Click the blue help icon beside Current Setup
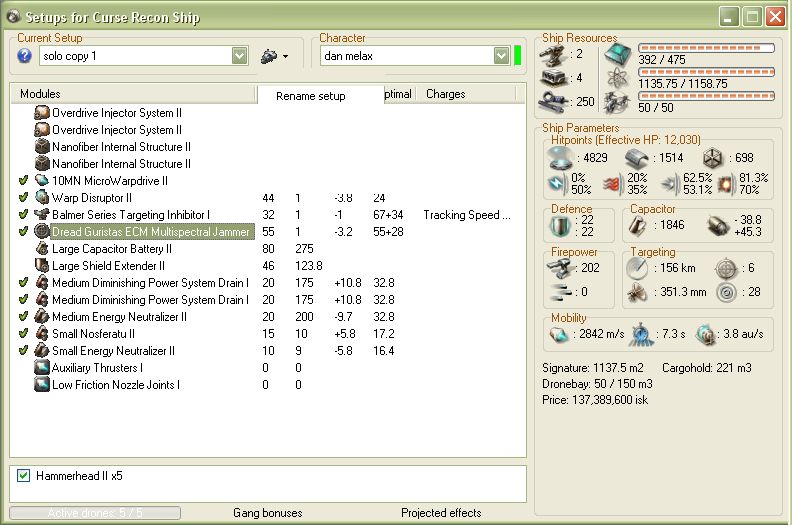 click(x=25, y=56)
